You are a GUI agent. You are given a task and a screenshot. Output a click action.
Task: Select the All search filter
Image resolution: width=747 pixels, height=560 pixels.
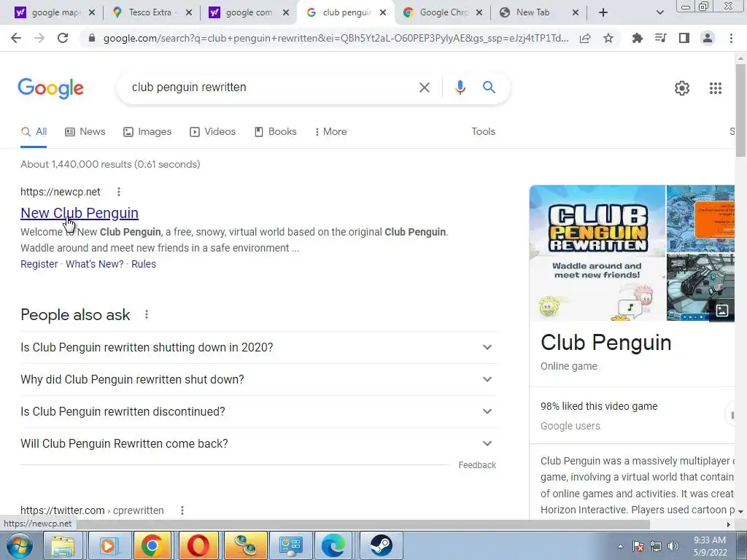click(34, 131)
